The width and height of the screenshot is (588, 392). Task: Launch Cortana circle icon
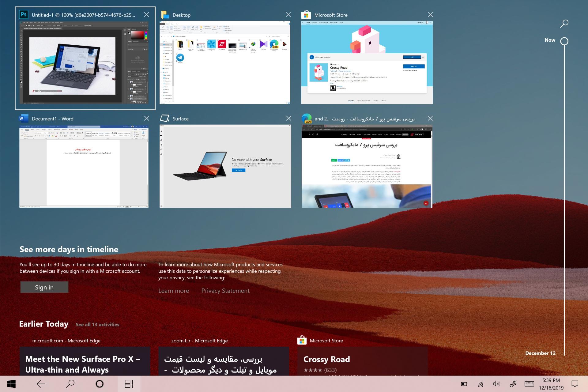pos(100,384)
